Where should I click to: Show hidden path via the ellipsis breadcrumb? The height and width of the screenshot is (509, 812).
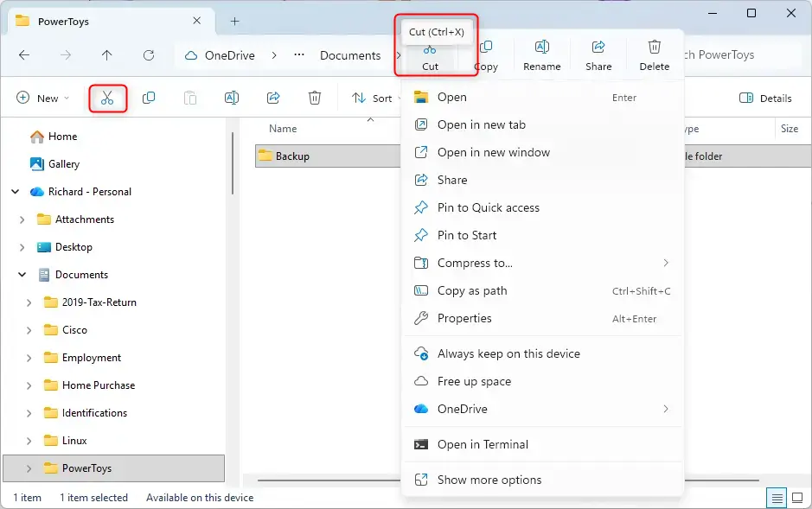pos(299,54)
